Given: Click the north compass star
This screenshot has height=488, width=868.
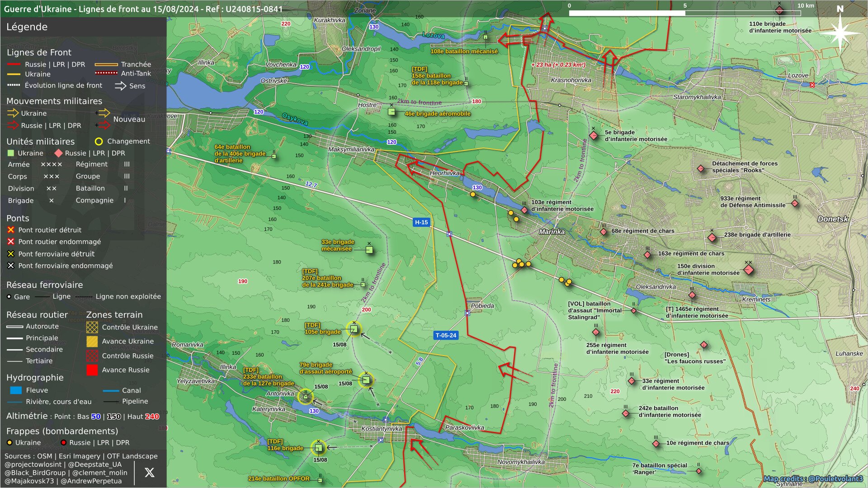Looking at the screenshot, I should pos(840,33).
